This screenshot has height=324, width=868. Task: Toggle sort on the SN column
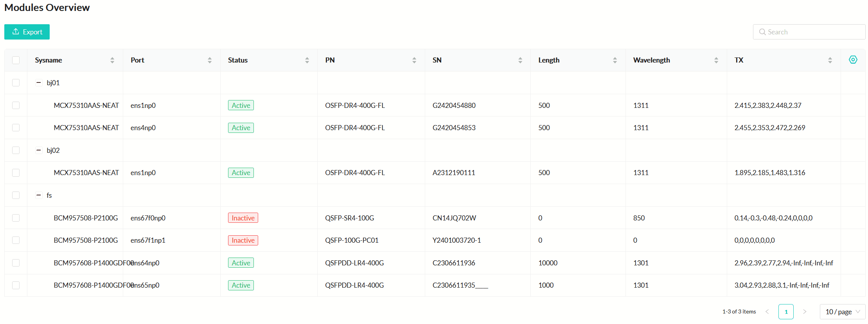[x=520, y=60]
